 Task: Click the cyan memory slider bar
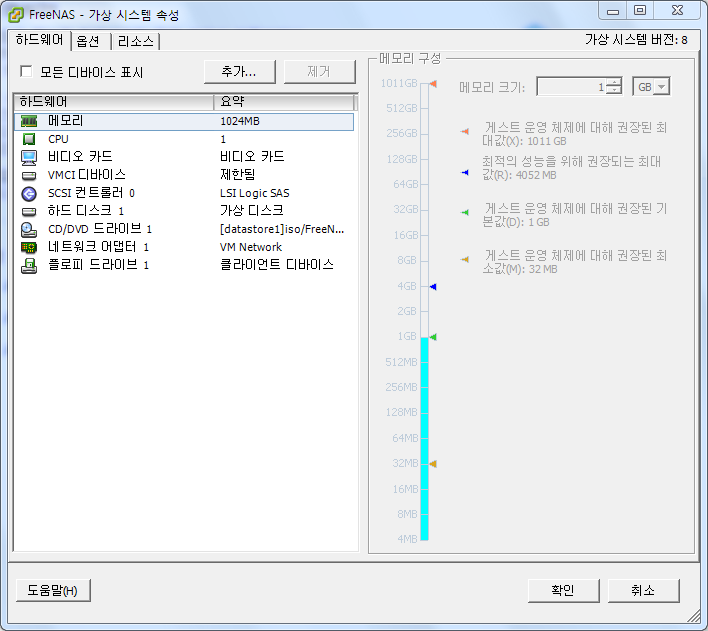pos(424,439)
